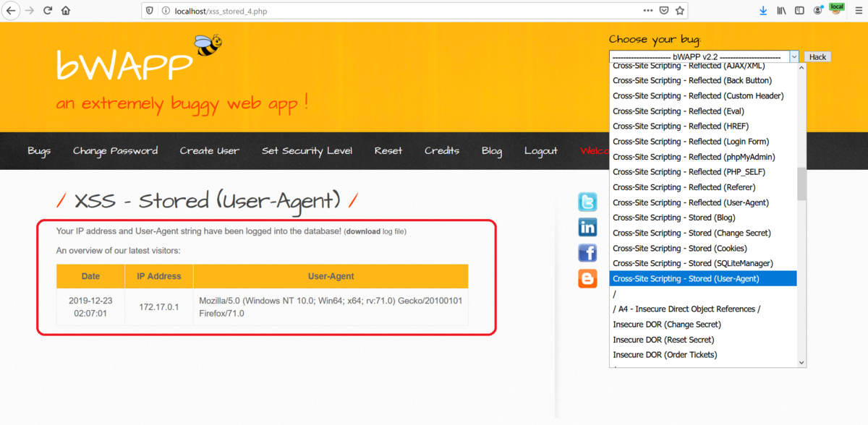The height and width of the screenshot is (425, 868).
Task: Select XSS Reflected (AJAX/XML) option
Action: 703,66
